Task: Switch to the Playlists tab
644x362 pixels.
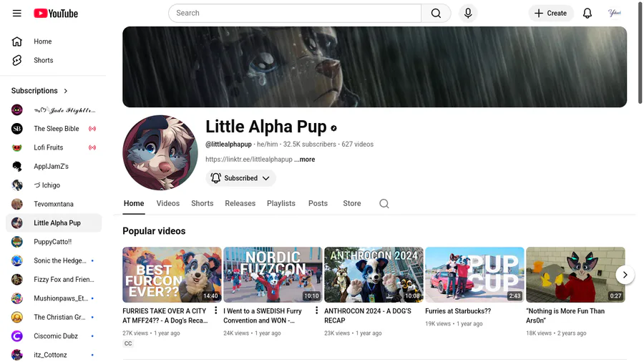Action: pyautogui.click(x=281, y=204)
